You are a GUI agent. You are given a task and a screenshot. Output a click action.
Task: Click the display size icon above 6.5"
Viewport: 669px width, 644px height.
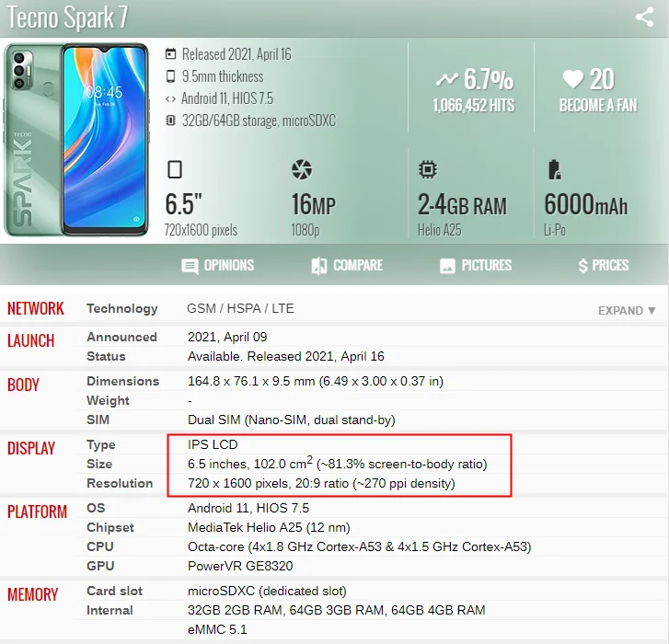pos(175,169)
